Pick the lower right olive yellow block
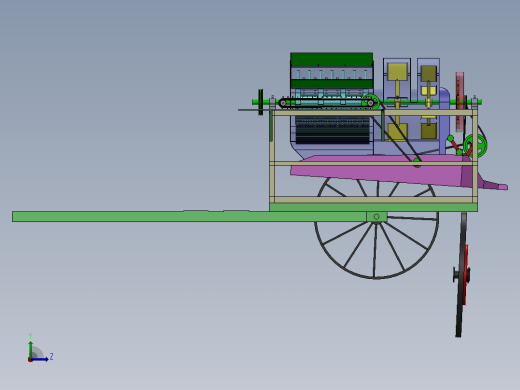Screen dimensions: 520x390 point(429,131)
